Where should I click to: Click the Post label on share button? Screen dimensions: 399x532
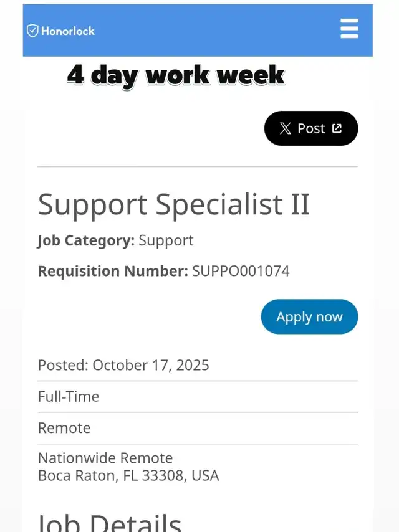tap(311, 128)
